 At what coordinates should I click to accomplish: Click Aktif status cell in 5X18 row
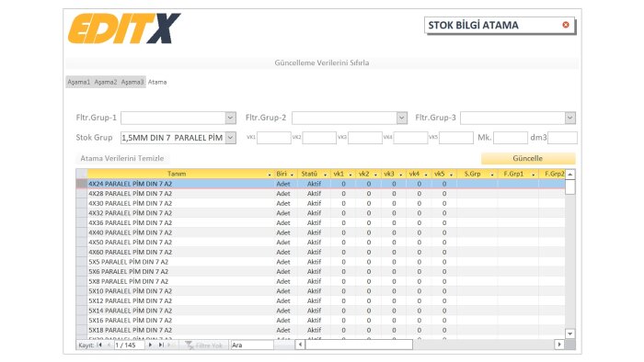(x=315, y=330)
